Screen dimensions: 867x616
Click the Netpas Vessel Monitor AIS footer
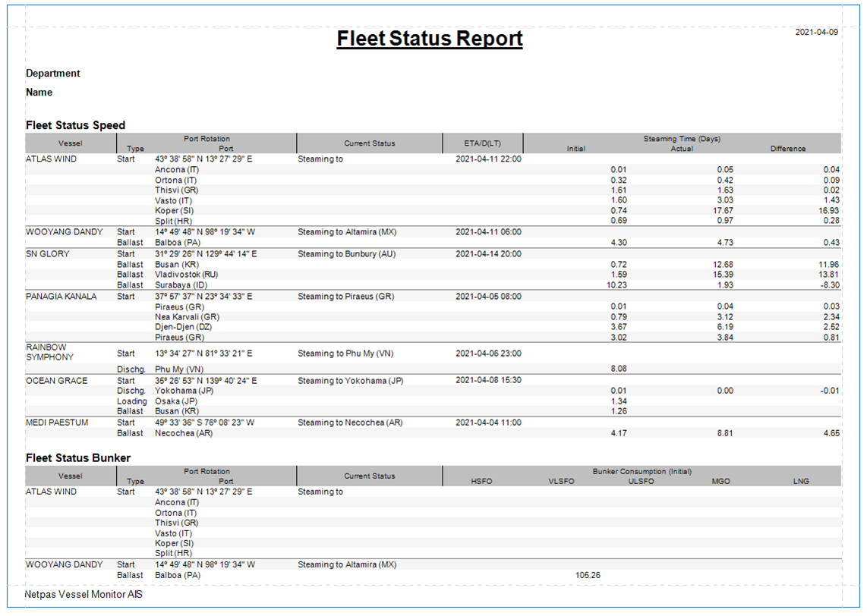pyautogui.click(x=84, y=595)
